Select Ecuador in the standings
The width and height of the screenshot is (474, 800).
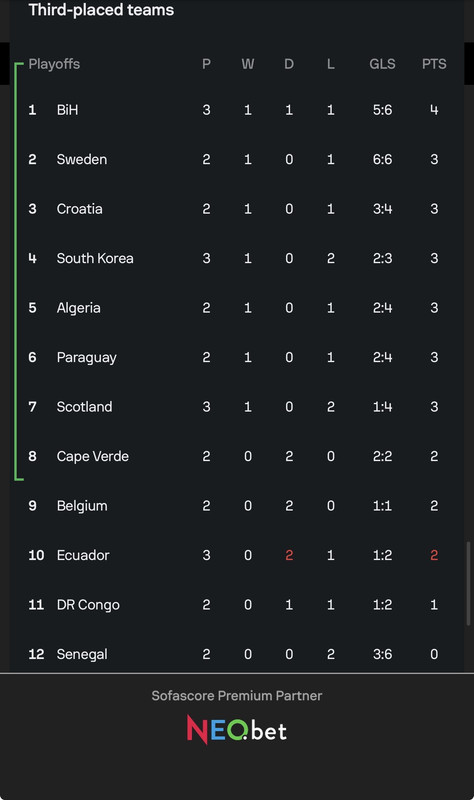237,555
